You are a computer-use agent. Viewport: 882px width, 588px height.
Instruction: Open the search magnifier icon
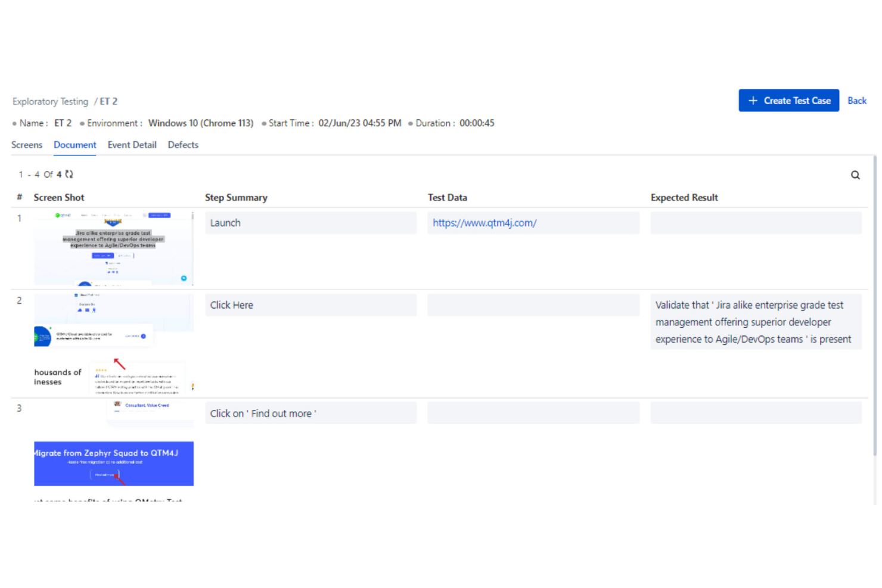(855, 175)
